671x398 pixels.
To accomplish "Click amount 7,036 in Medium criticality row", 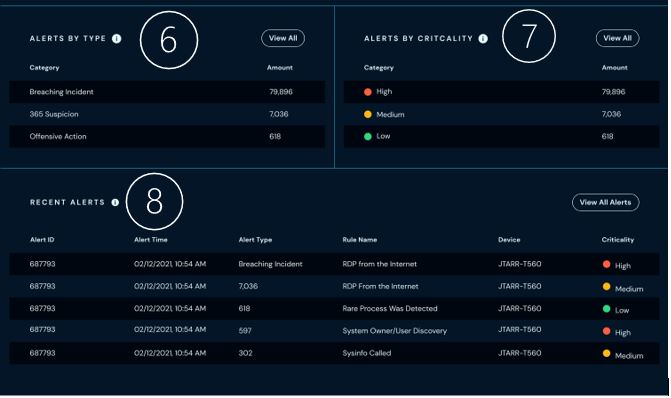I will (x=611, y=114).
